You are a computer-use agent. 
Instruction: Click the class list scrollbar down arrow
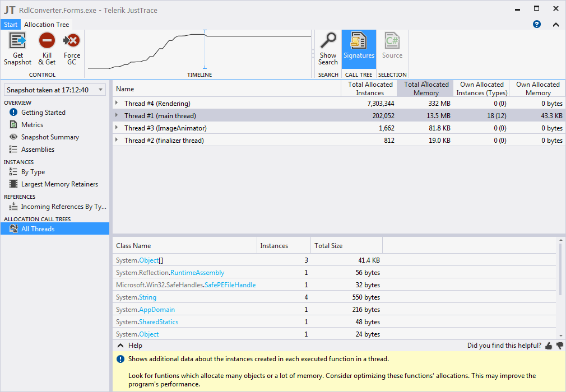point(560,335)
